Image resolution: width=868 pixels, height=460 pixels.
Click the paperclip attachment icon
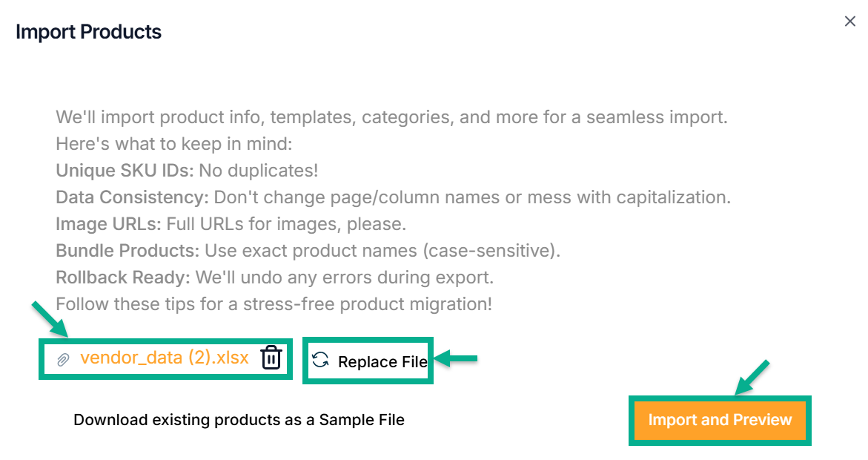[64, 360]
